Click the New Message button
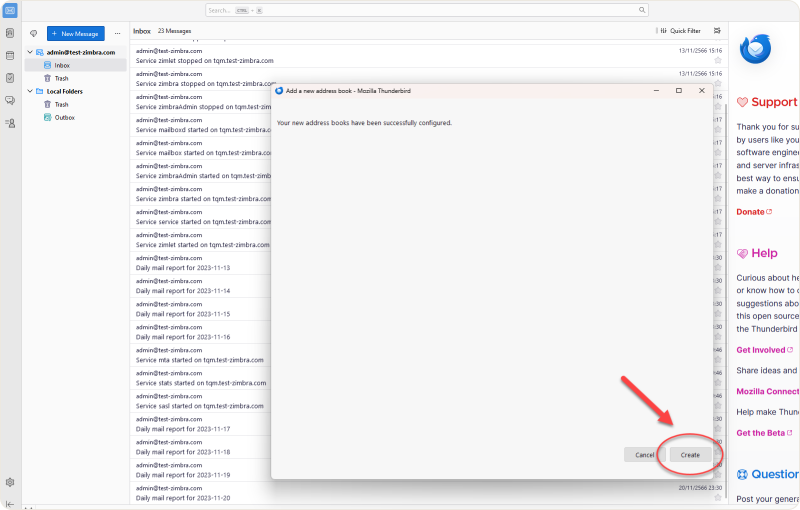Screen dimensions: 800x510 click(76, 34)
